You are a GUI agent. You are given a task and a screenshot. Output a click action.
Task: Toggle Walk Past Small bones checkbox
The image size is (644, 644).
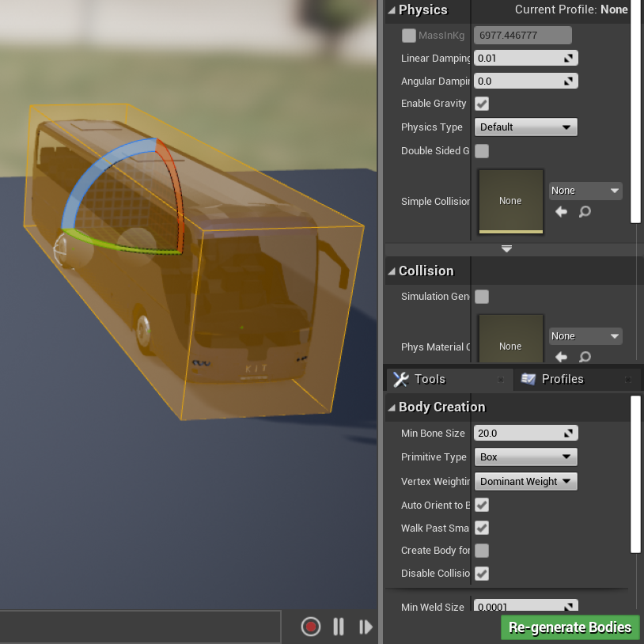pyautogui.click(x=482, y=528)
